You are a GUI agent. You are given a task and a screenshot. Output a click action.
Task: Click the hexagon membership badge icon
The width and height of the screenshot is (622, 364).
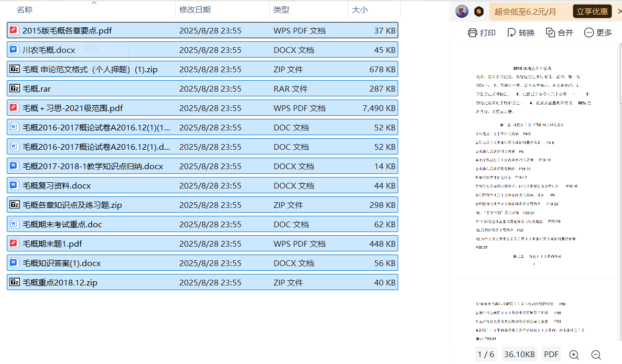[478, 11]
